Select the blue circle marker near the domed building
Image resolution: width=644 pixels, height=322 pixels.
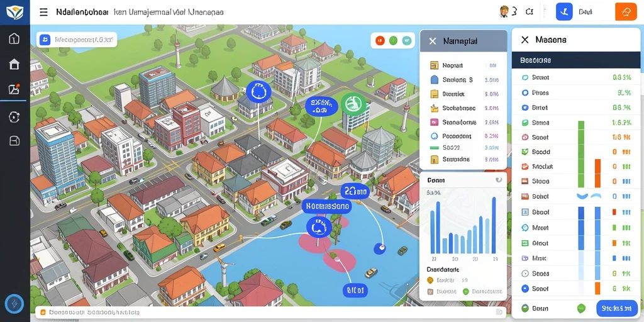[x=258, y=91]
